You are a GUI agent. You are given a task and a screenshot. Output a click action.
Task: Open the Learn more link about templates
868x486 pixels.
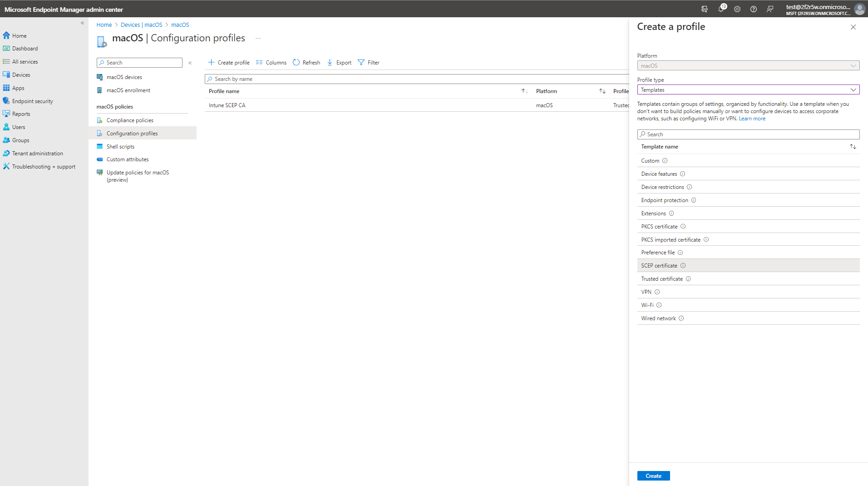pyautogui.click(x=752, y=118)
